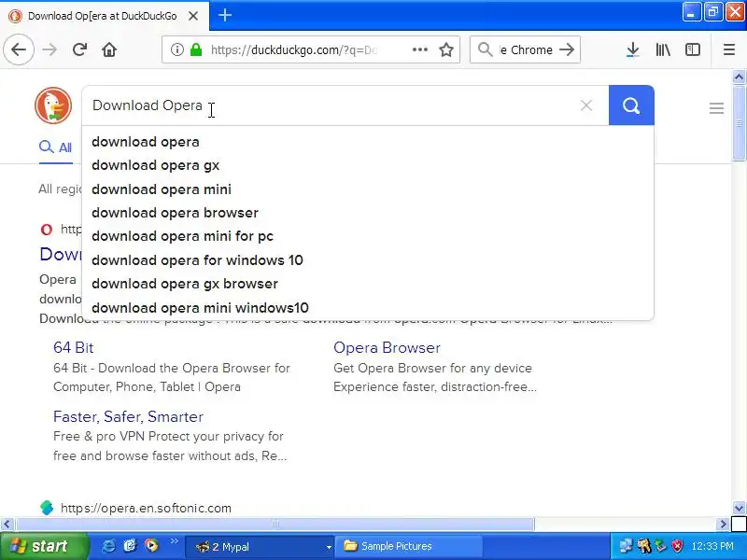
Task: Open the DuckDuckGo page side menu
Action: pyautogui.click(x=716, y=108)
